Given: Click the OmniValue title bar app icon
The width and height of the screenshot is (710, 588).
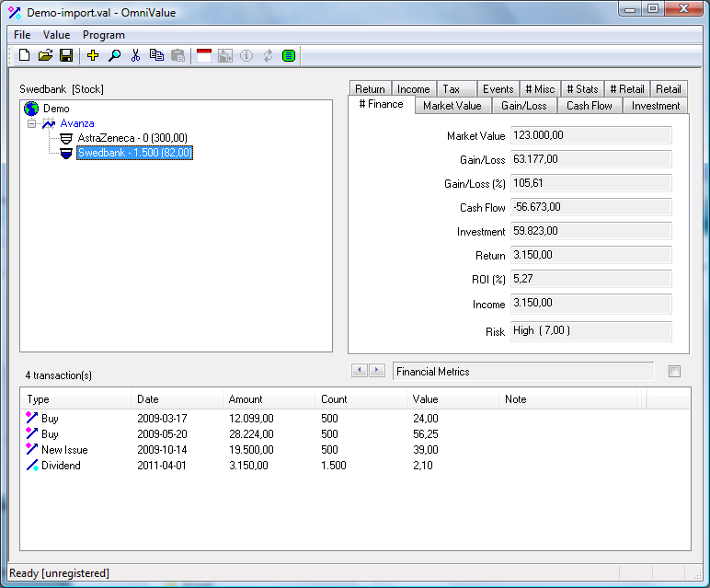Looking at the screenshot, I should (15, 13).
